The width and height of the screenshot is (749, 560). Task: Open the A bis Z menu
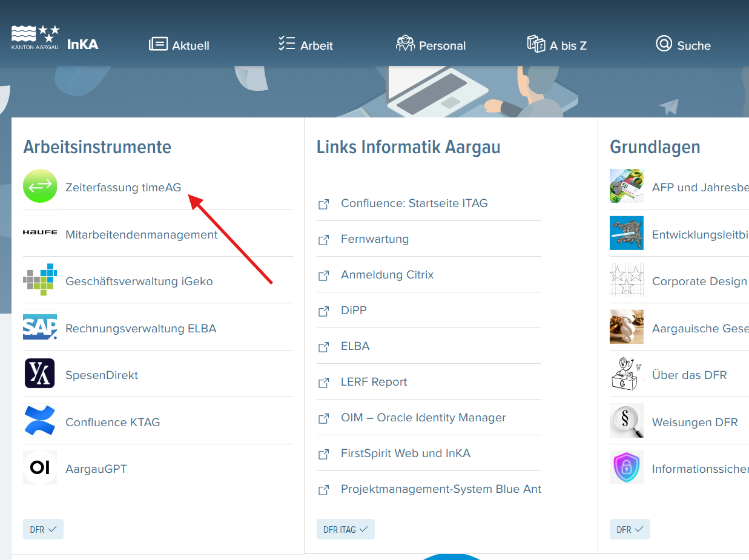click(x=557, y=45)
